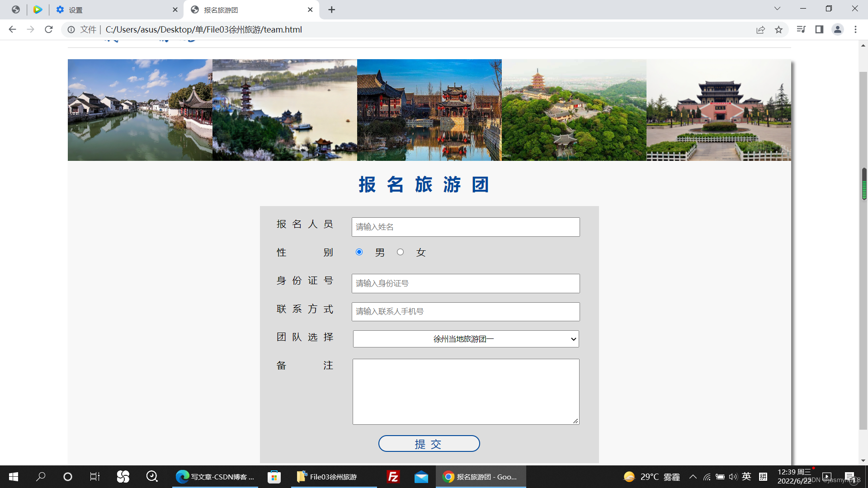Open Chrome three-dot menu
Screen dimensions: 868x488
point(855,29)
